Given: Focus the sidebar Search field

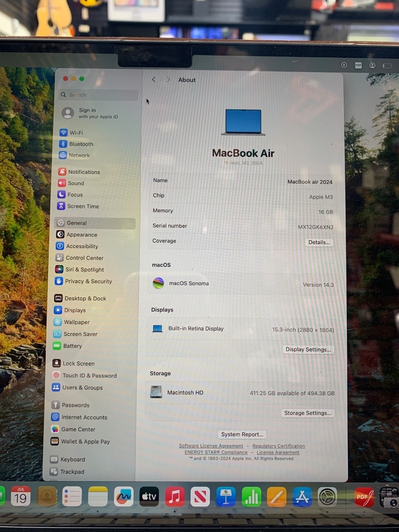Looking at the screenshot, I should click(x=98, y=95).
